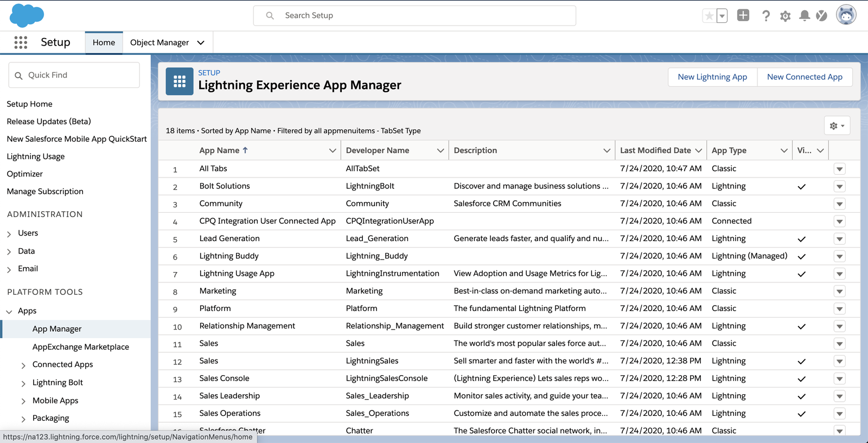Click the user avatar profile icon

(846, 15)
